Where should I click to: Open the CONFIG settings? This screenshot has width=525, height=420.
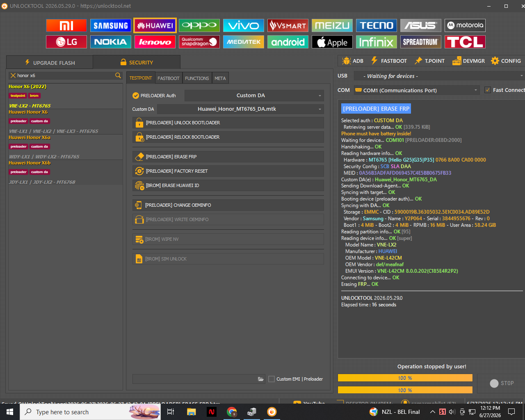[506, 61]
